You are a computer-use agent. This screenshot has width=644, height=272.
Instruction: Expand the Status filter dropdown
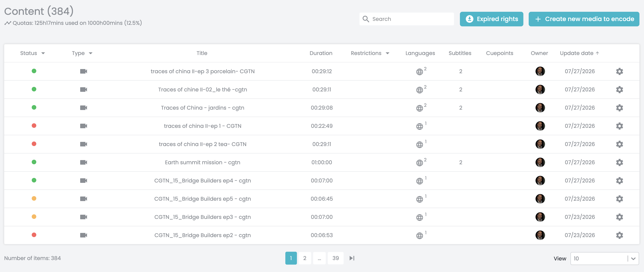click(43, 53)
